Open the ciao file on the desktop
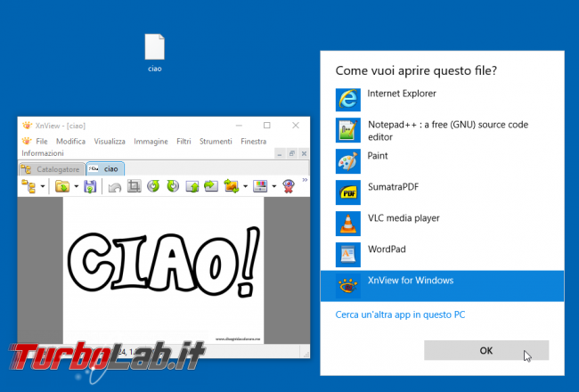 [x=154, y=53]
